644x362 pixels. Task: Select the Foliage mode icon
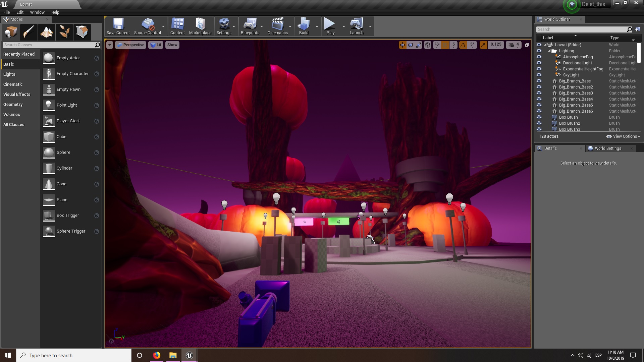[x=64, y=32]
